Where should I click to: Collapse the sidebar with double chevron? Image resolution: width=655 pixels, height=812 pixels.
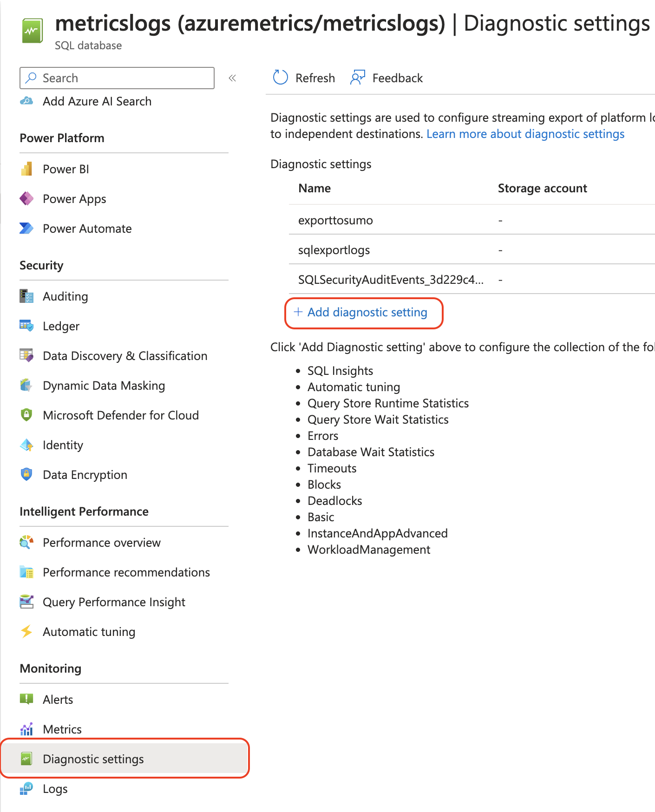(232, 78)
